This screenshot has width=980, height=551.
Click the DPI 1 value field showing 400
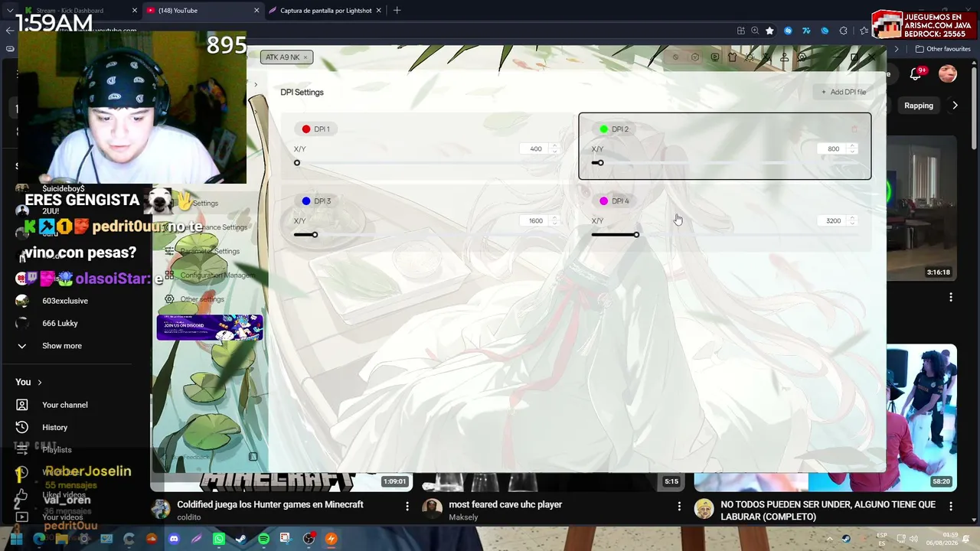coord(535,149)
